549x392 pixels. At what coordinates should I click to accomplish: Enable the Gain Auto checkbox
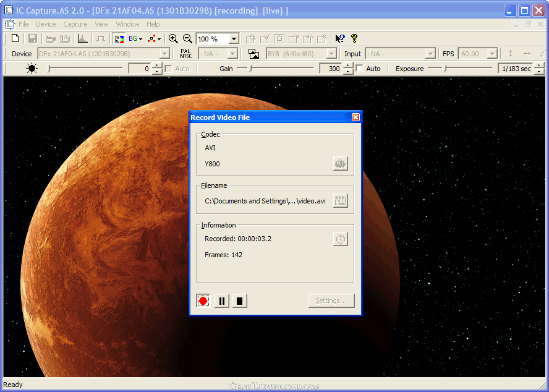pos(360,69)
